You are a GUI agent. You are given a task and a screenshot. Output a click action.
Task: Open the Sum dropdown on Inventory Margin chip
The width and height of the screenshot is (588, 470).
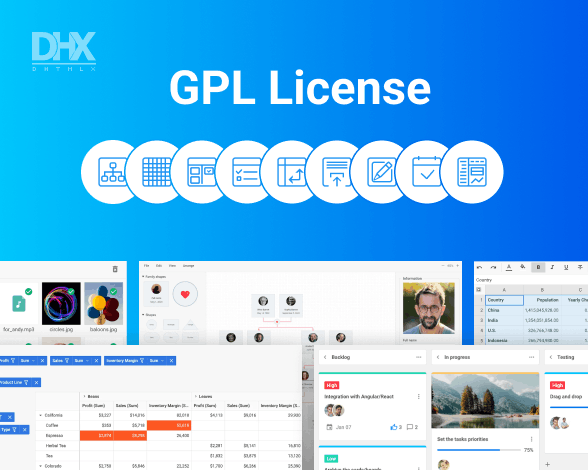[x=157, y=360]
